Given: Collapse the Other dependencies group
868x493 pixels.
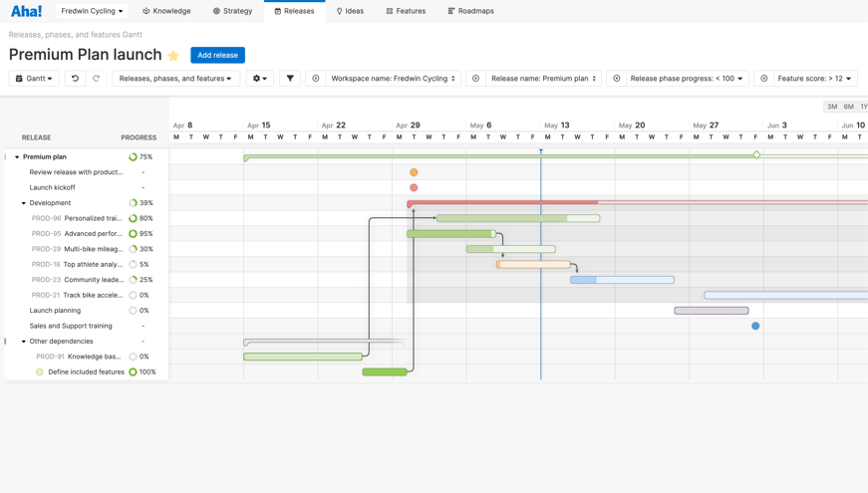Looking at the screenshot, I should [24, 342].
